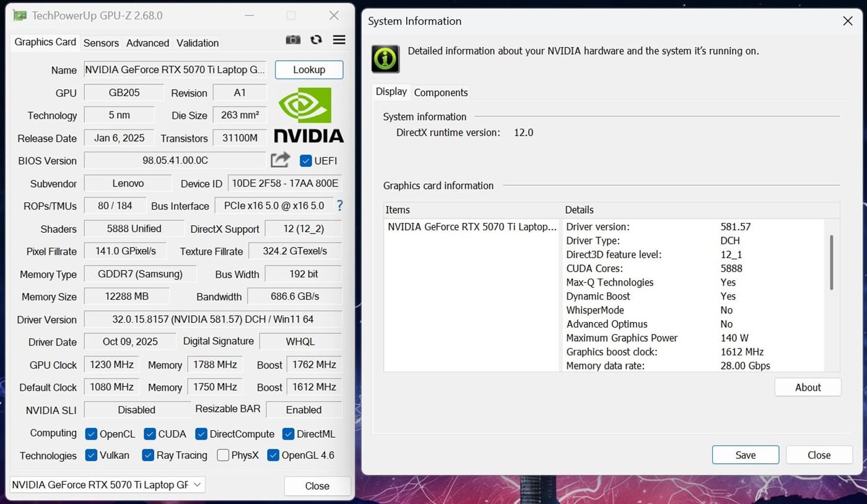Open the Components tab in System Information
The width and height of the screenshot is (867, 504).
[x=440, y=92]
